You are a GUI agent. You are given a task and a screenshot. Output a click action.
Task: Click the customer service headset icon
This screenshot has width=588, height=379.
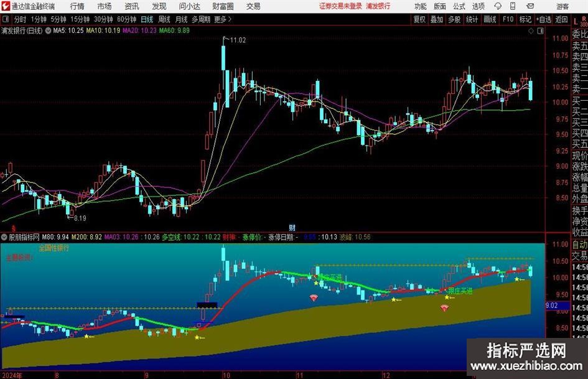point(498,6)
